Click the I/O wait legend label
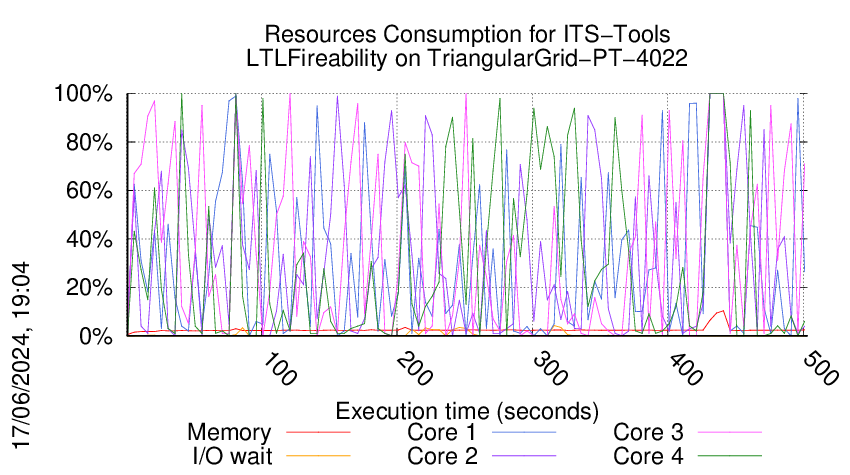 tap(232, 456)
